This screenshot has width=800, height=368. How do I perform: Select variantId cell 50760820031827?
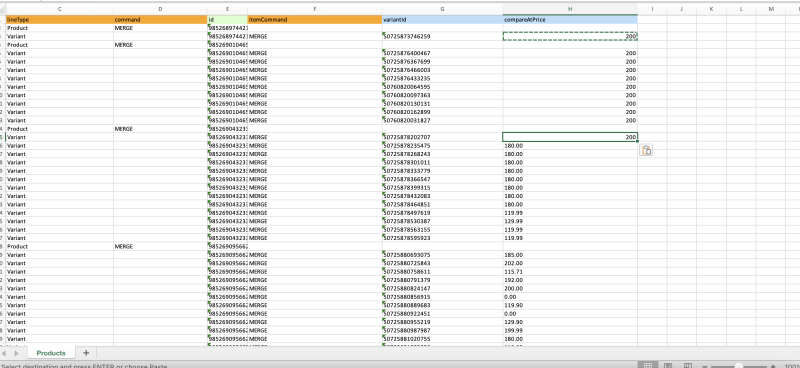[x=442, y=120]
